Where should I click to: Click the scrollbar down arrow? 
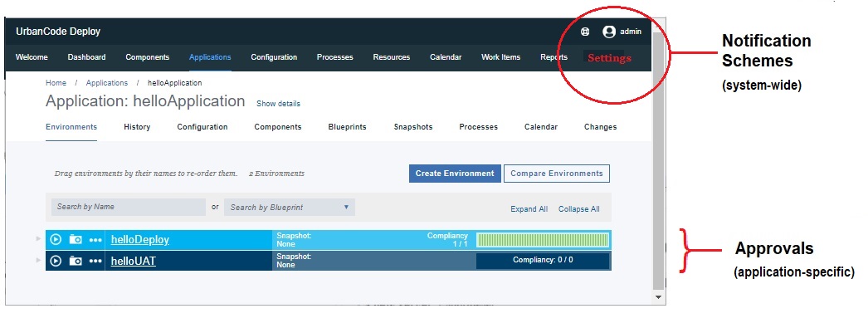[x=658, y=297]
